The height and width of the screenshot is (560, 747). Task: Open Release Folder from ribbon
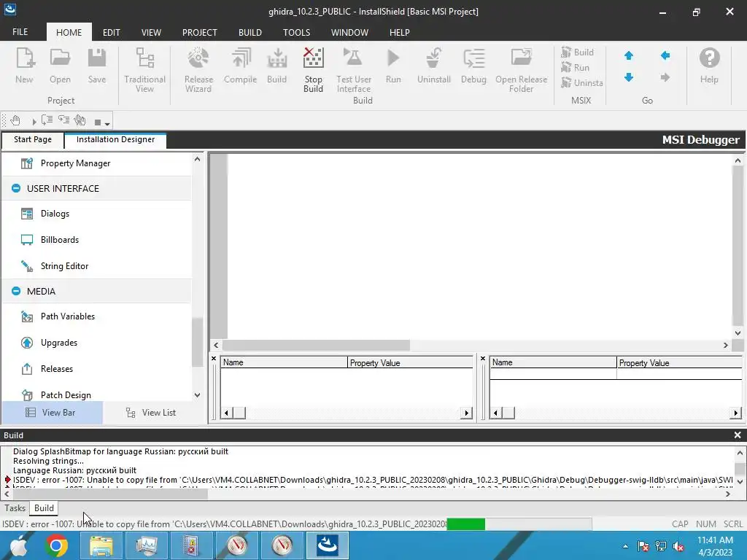point(521,70)
